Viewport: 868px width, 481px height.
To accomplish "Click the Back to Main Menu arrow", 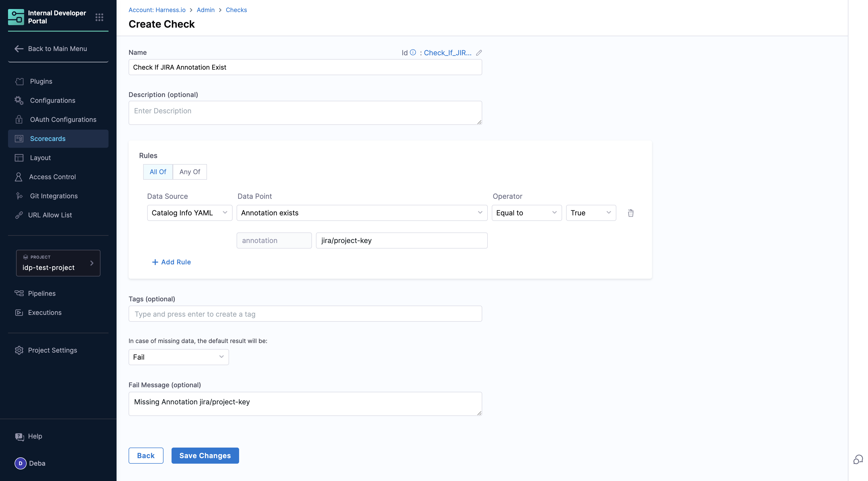I will [19, 49].
